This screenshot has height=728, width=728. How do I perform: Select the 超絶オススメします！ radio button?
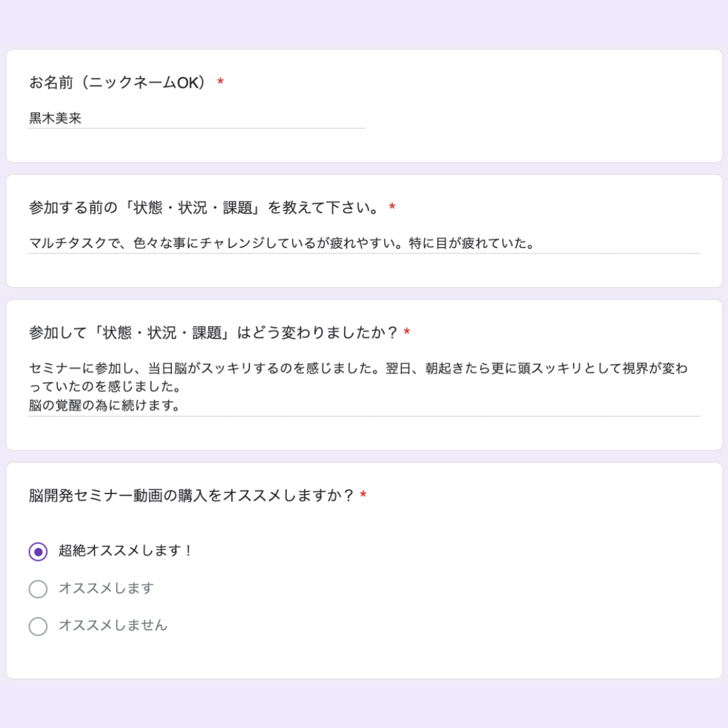point(38,551)
